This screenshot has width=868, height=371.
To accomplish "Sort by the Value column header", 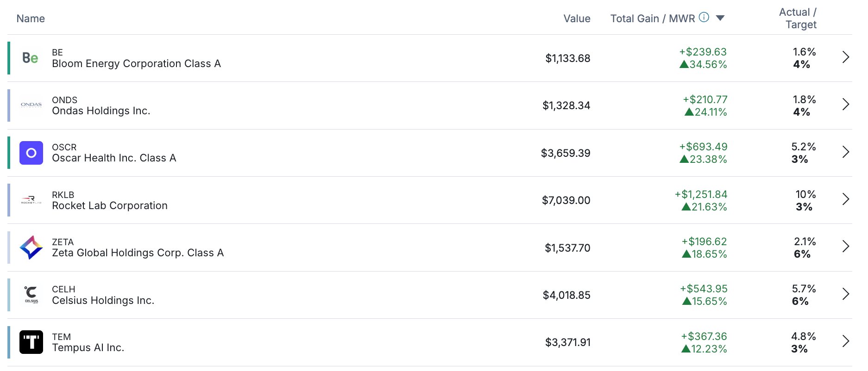I will click(577, 19).
